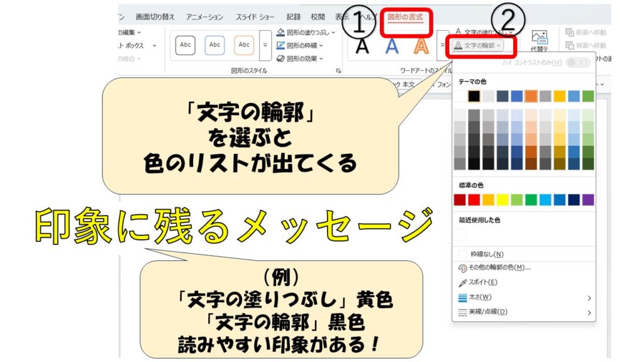Pick the dark blue-gray theme color swatch
Screen dimensions: 644x362
pyautogui.click(x=502, y=96)
